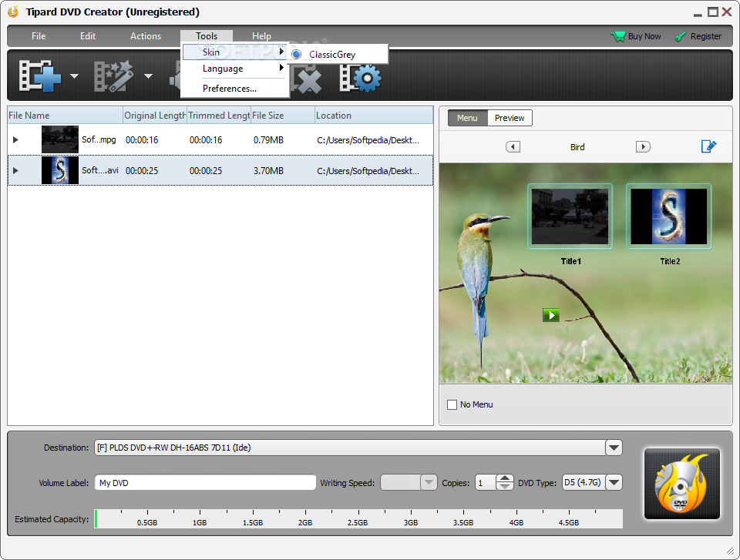Image resolution: width=740 pixels, height=560 pixels.
Task: Click the Remove file X icon
Action: 308,79
